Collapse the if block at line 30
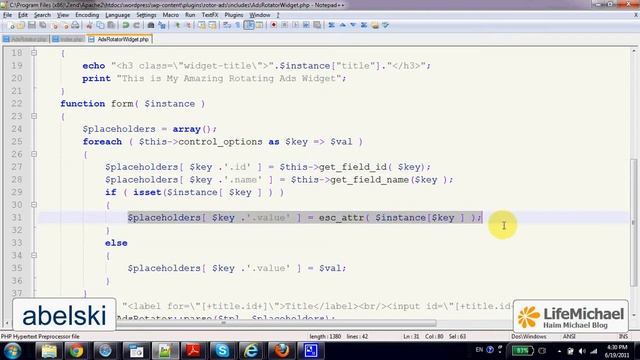 click(x=34, y=205)
